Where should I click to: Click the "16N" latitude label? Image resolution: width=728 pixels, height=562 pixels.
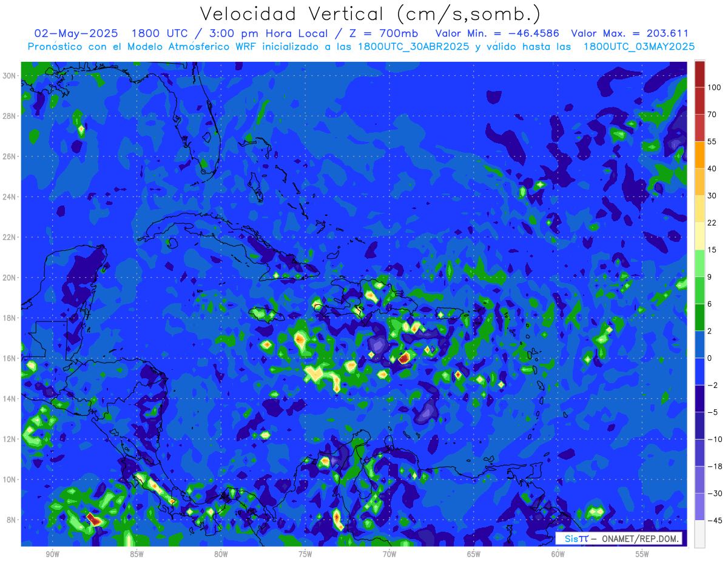pyautogui.click(x=9, y=358)
